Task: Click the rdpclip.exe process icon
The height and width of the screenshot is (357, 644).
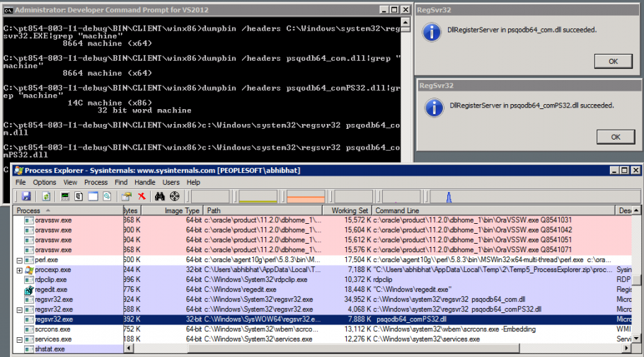Action: tap(29, 280)
